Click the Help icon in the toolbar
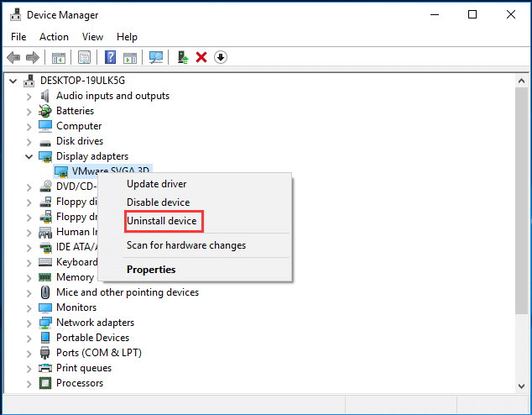This screenshot has height=415, width=532. coord(110,57)
